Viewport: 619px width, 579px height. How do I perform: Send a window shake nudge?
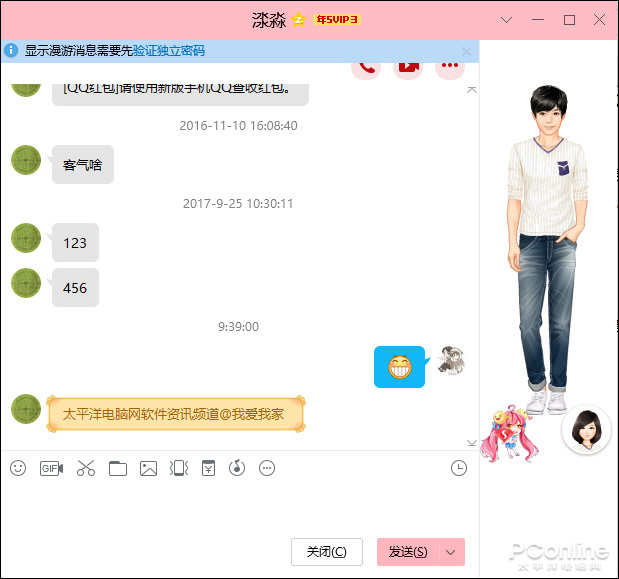[179, 468]
